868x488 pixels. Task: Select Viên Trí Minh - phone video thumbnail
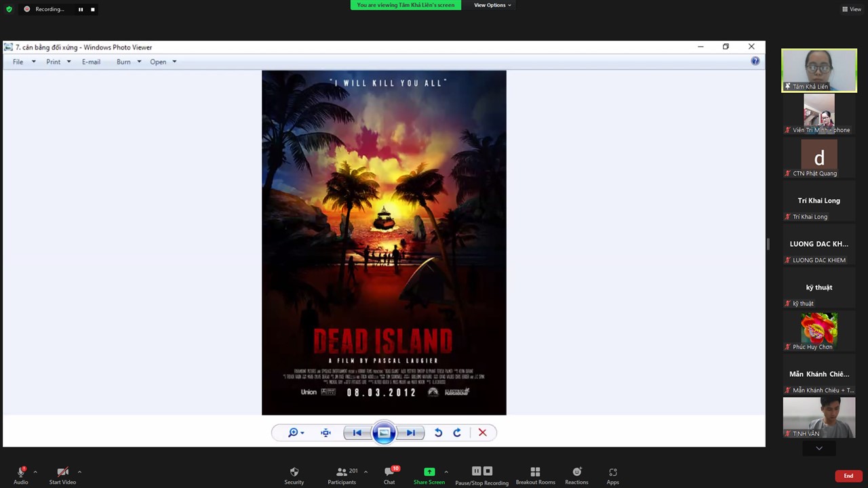pos(819,113)
